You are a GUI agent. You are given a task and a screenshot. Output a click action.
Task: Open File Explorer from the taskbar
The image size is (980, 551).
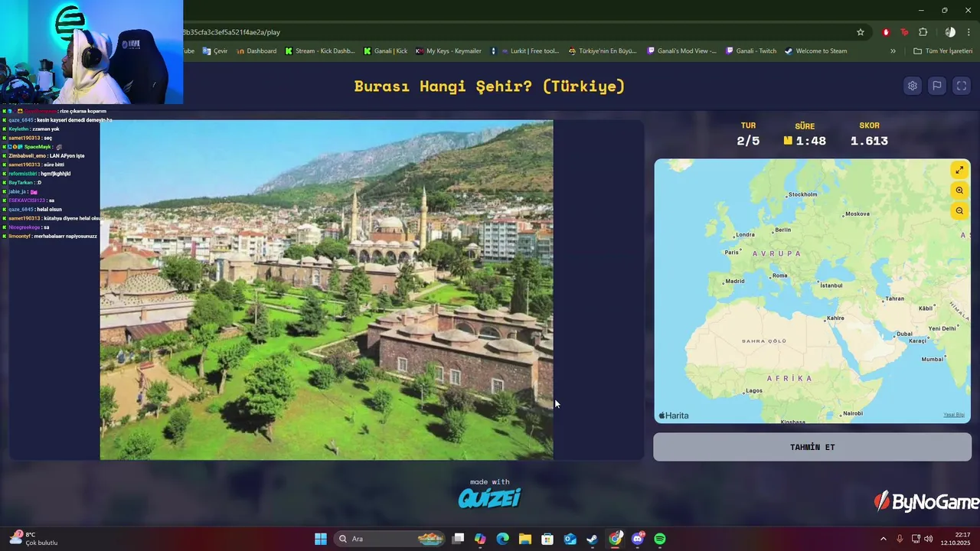point(524,539)
